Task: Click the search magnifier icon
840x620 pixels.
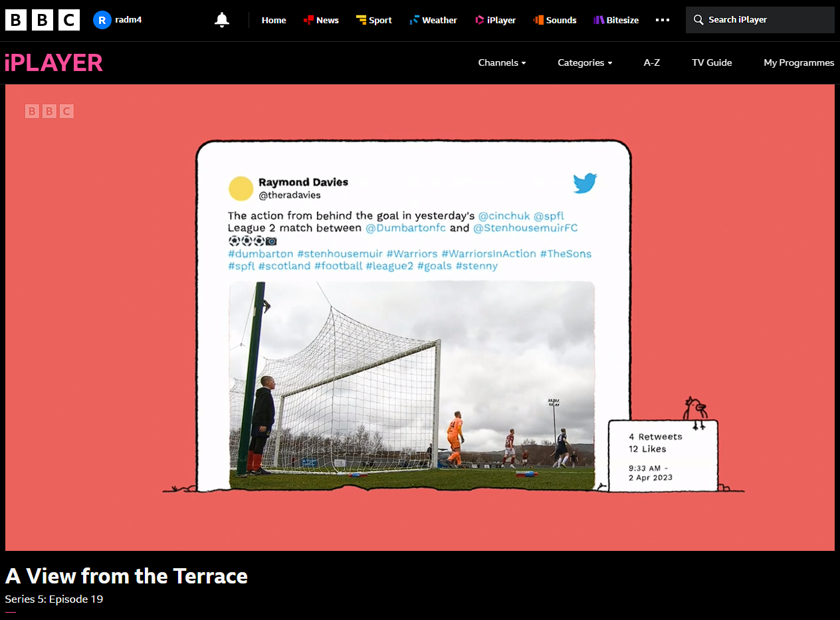Action: click(698, 20)
